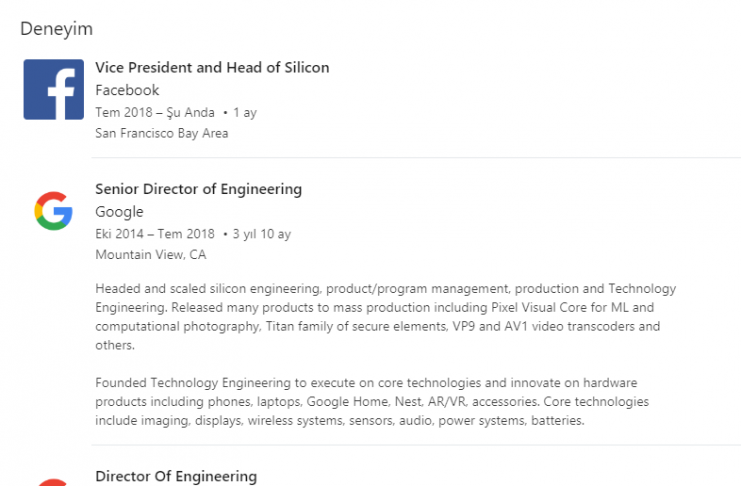Click the Google company logo
Screen dimensions: 741x486
(x=53, y=211)
